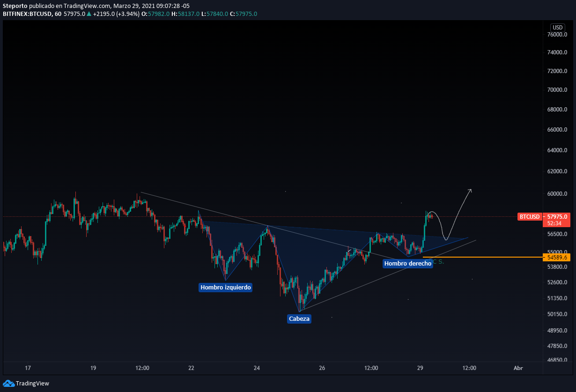Click the BITFINEX:BTCUSD symbol title
Image resolution: width=576 pixels, height=392 pixels.
(26, 14)
